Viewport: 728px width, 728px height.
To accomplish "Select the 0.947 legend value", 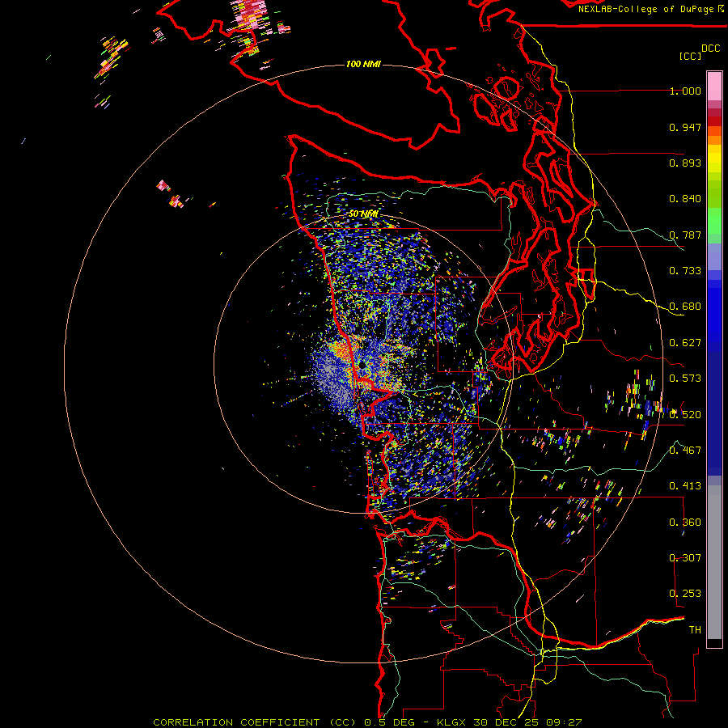I will click(x=685, y=127).
